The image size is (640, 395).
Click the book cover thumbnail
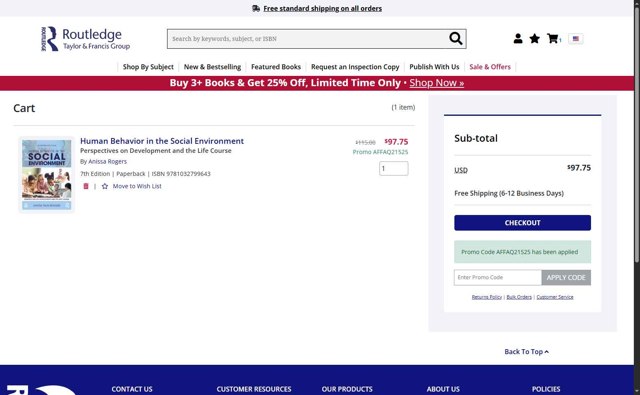pos(47,175)
